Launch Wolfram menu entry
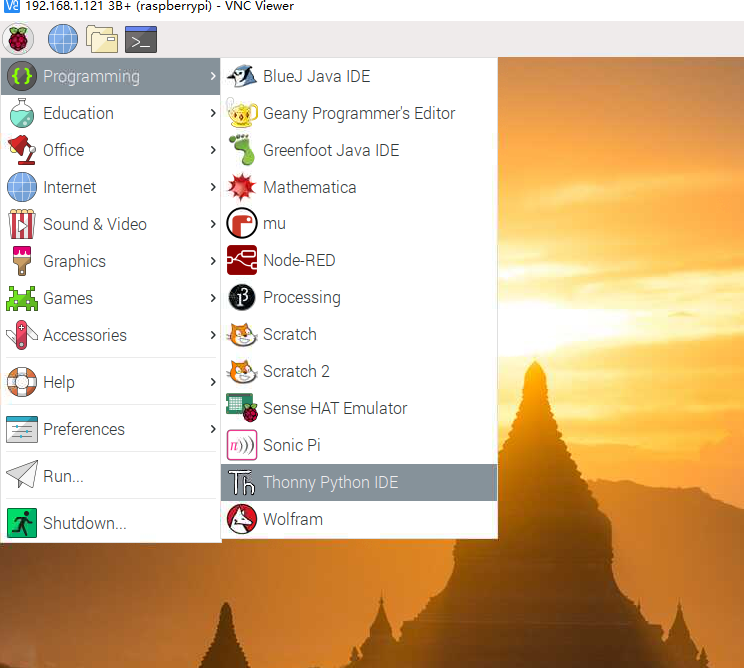Viewport: 744px width, 668px height. pos(359,519)
